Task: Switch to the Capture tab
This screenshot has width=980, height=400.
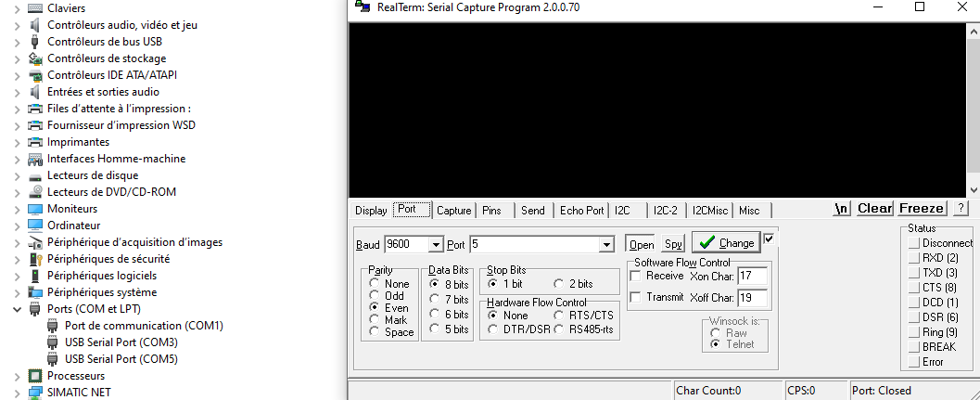Action: (x=453, y=211)
